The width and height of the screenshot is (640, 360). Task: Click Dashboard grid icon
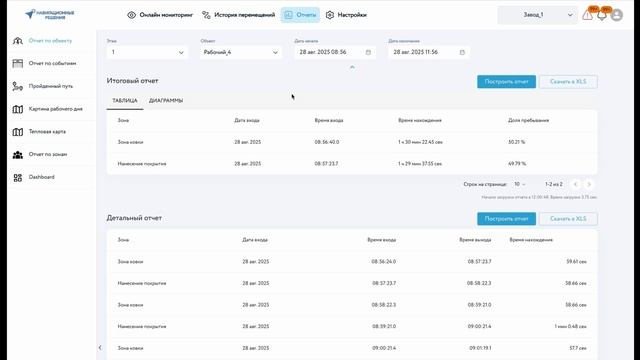(18, 178)
